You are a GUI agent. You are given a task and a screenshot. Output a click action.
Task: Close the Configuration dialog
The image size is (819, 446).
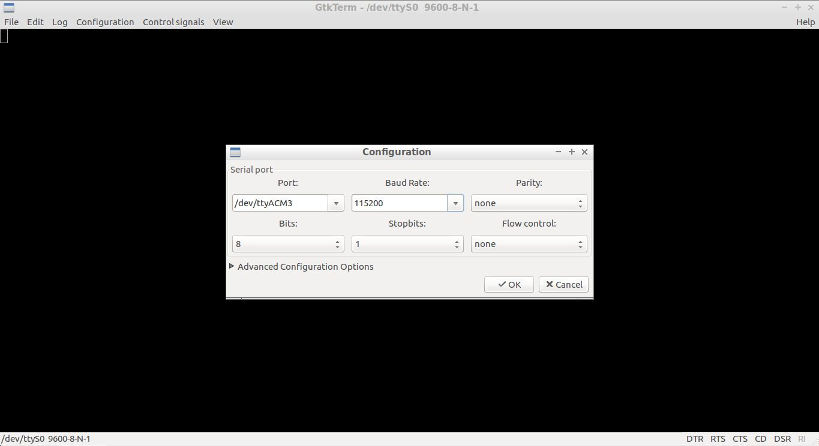tap(584, 151)
